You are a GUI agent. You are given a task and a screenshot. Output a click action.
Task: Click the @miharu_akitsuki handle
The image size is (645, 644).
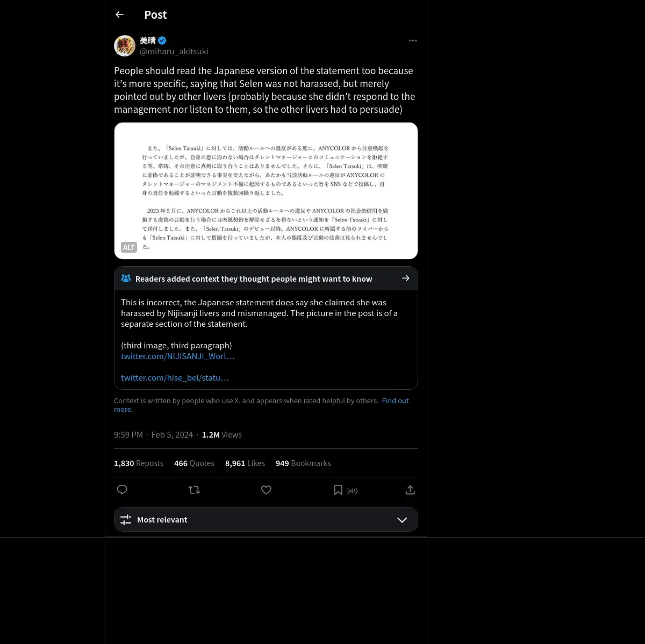tap(174, 52)
